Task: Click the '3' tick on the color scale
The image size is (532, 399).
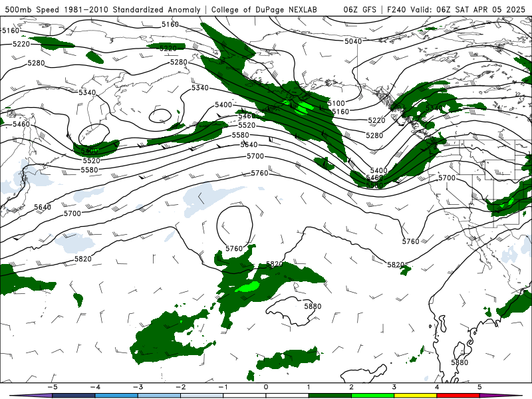Action: pyautogui.click(x=394, y=387)
